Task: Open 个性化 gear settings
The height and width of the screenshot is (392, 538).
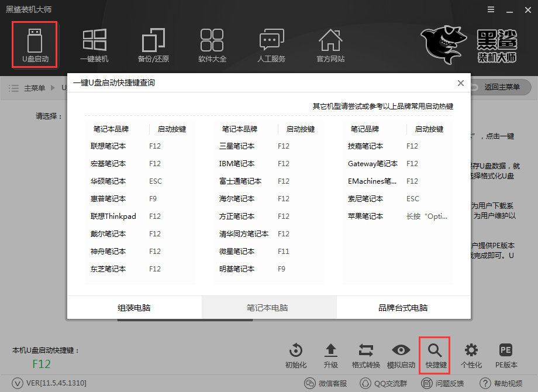Action: pyautogui.click(x=471, y=355)
